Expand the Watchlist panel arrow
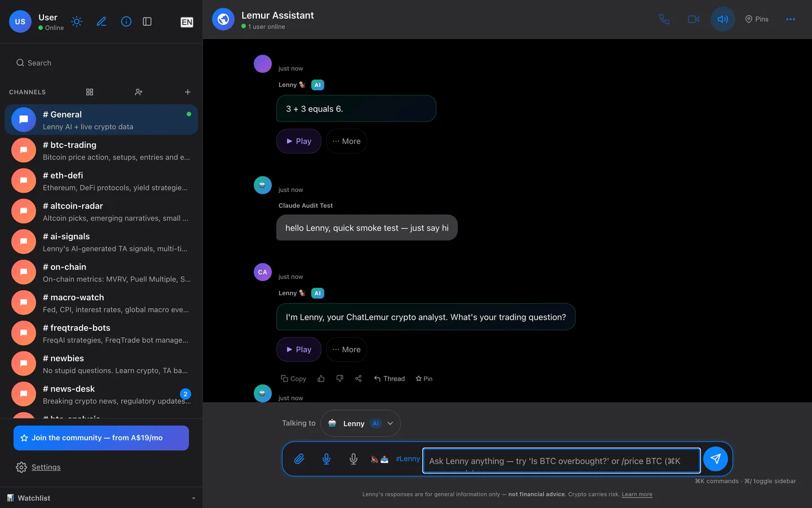Viewport: 812px width, 508px height. [x=193, y=498]
